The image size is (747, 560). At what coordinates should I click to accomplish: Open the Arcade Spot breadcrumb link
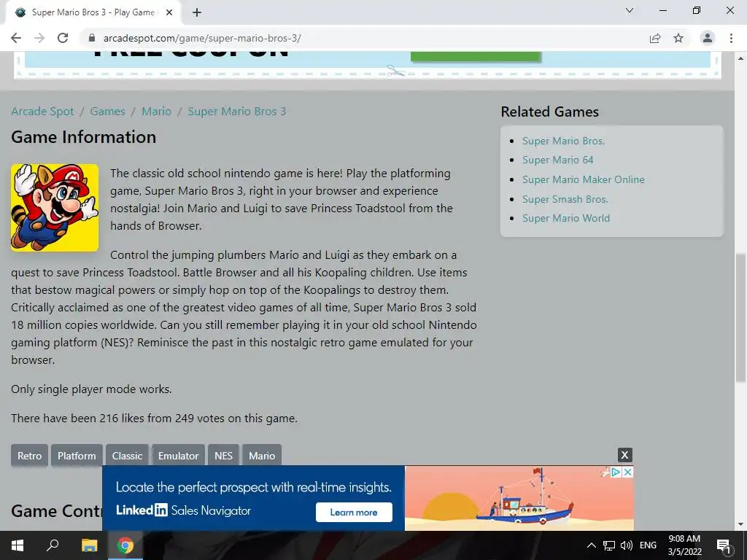tap(42, 112)
